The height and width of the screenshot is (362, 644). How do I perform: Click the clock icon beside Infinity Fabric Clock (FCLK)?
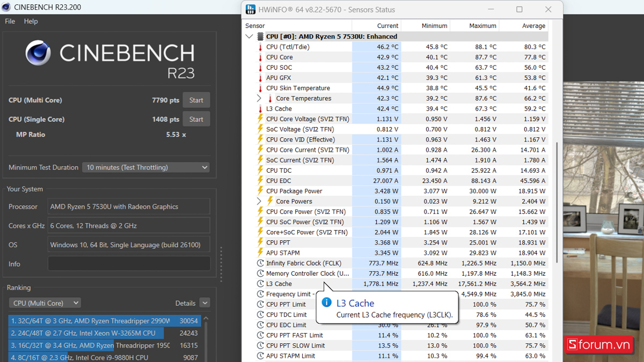point(260,263)
